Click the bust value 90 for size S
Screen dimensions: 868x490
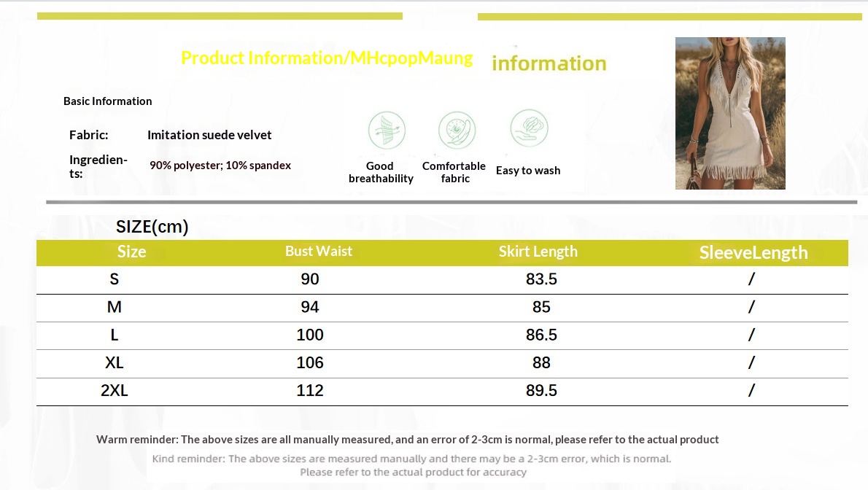tap(310, 279)
